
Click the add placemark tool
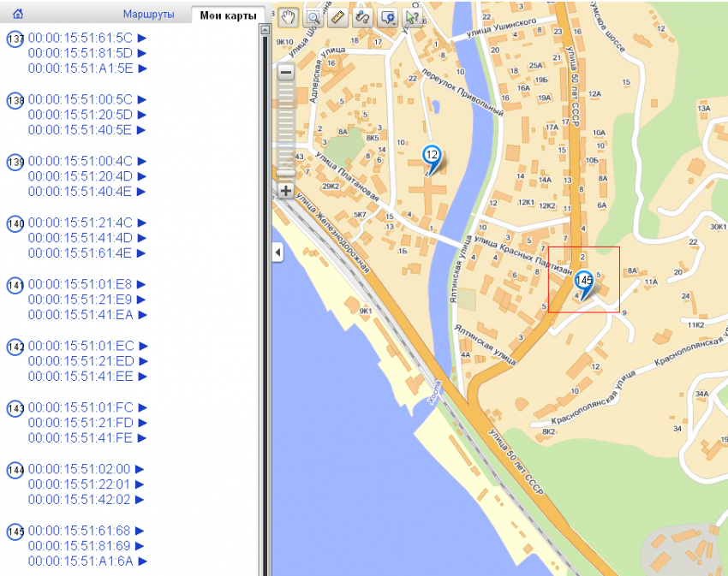click(x=386, y=17)
